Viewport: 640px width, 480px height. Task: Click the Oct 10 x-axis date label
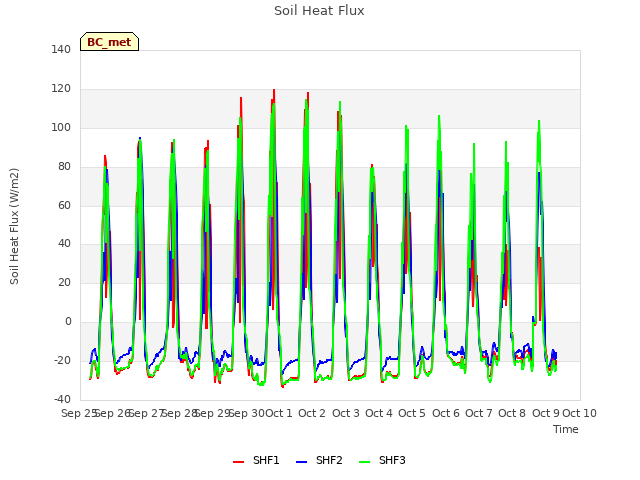(x=580, y=413)
